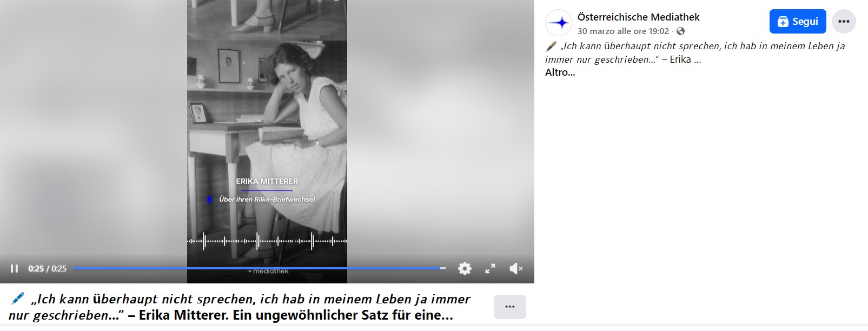Click the blue microphone icon in the video
Image resolution: width=868 pixels, height=331 pixels.
(x=209, y=200)
